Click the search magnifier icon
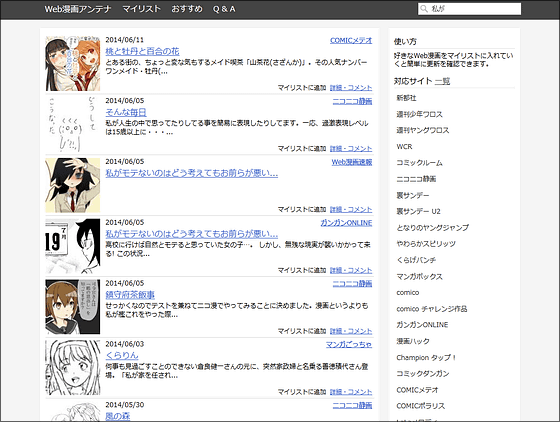The image size is (560, 422). (x=424, y=9)
